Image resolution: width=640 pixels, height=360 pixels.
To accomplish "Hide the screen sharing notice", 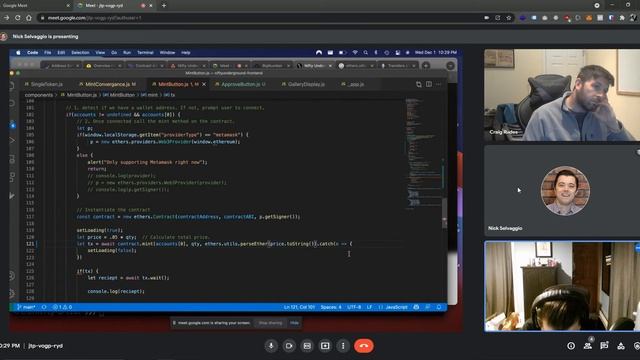I will (x=294, y=323).
